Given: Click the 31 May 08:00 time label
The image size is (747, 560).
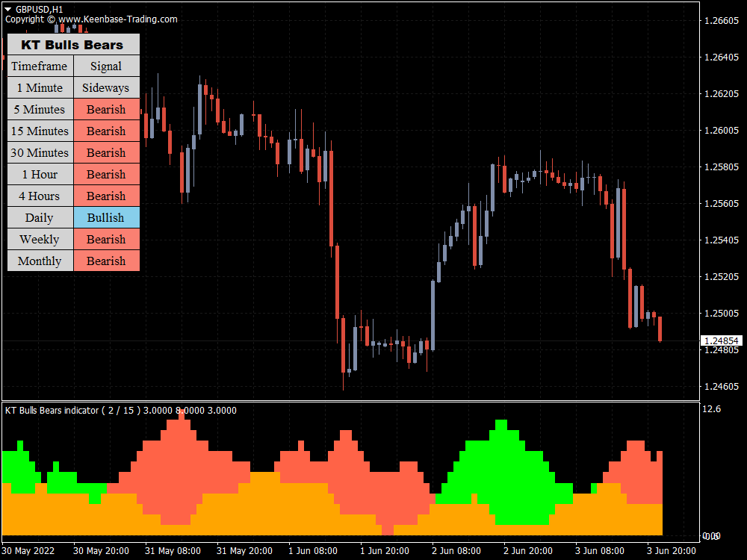Looking at the screenshot, I should 173,551.
